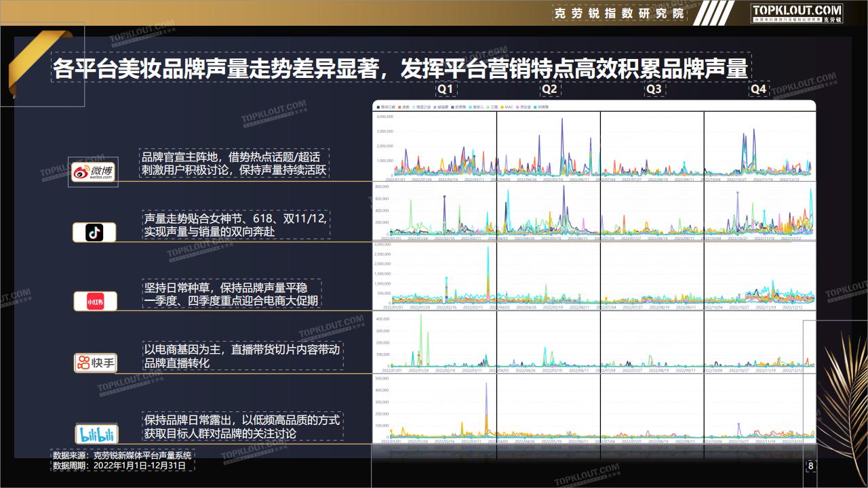868x488 pixels.
Task: Click the Q1 quarter label
Action: pyautogui.click(x=446, y=89)
